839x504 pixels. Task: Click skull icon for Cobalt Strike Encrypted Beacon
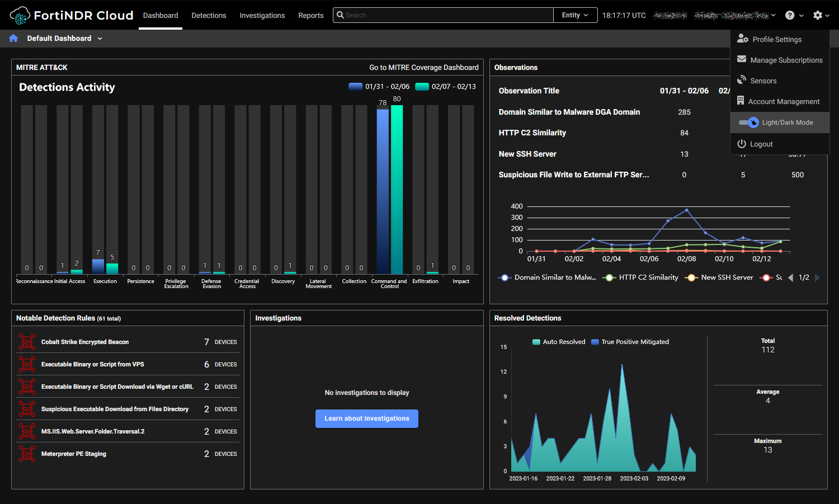[27, 342]
